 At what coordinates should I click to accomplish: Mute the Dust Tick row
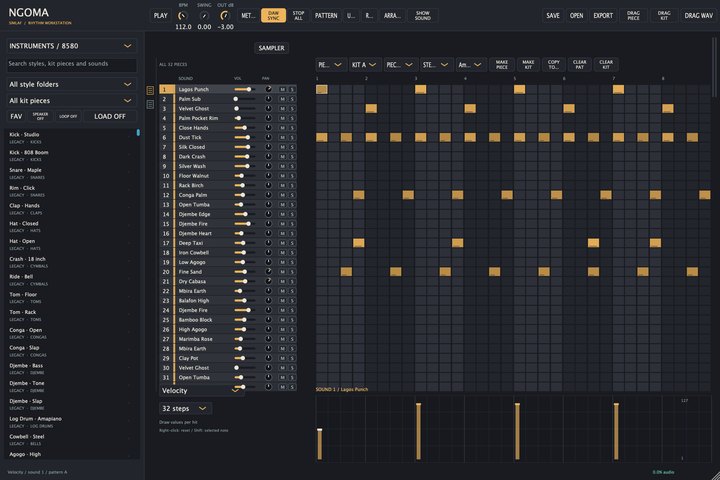coord(282,137)
